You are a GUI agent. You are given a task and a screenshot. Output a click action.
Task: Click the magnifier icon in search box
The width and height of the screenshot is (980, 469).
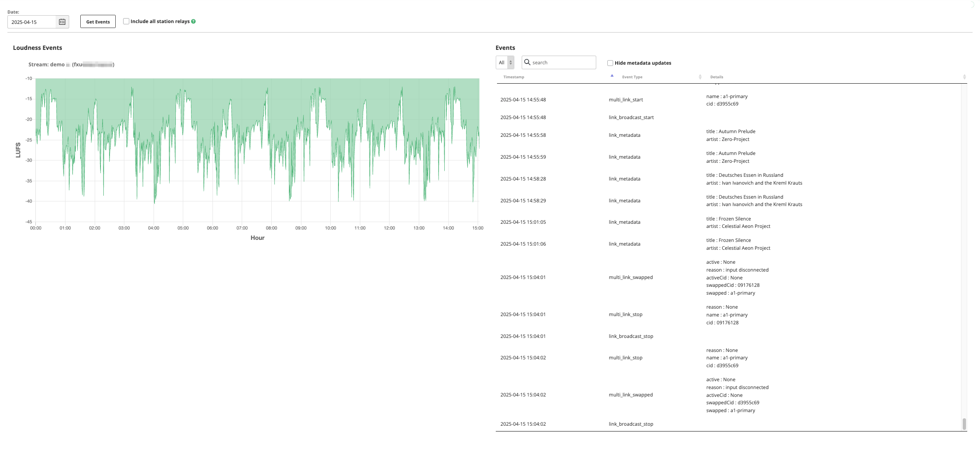[527, 62]
